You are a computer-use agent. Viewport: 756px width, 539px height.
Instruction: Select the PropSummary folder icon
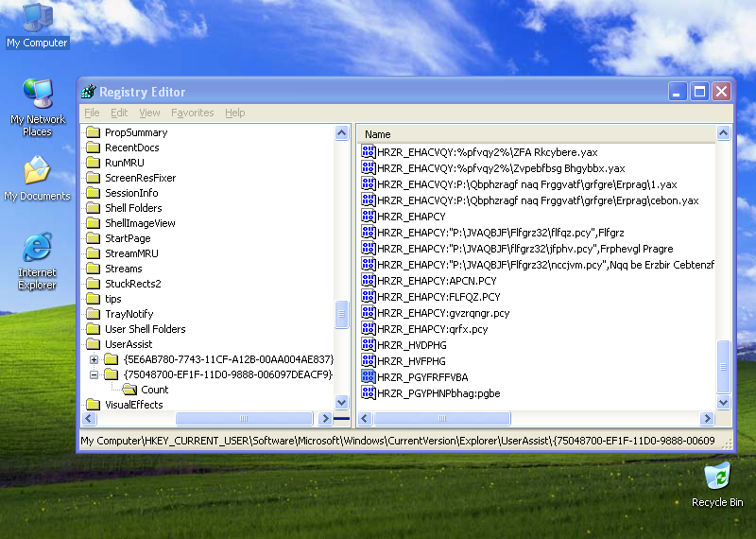pos(93,132)
